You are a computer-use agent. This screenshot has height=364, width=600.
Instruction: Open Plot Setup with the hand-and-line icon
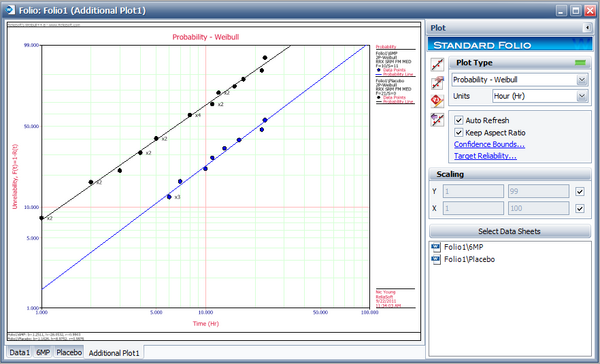(x=437, y=83)
